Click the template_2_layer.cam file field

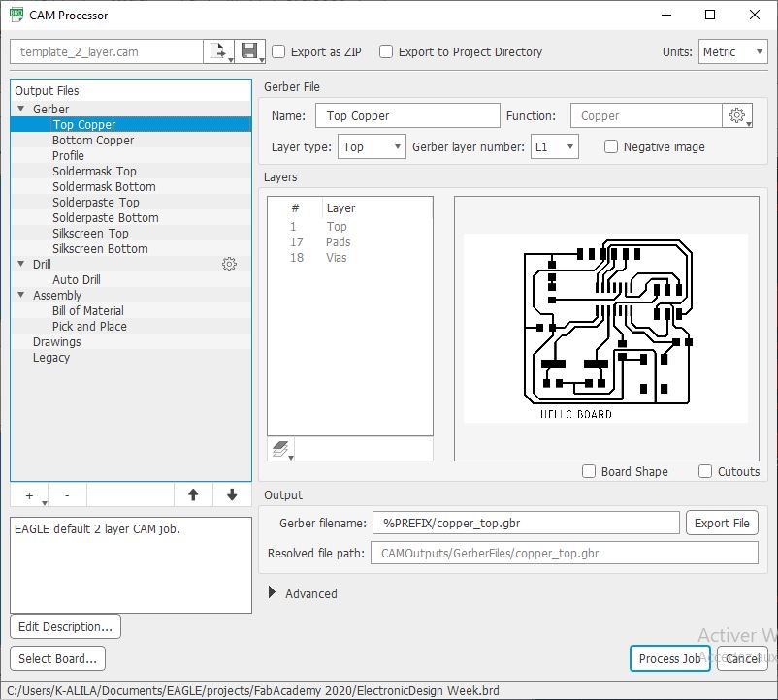(106, 51)
